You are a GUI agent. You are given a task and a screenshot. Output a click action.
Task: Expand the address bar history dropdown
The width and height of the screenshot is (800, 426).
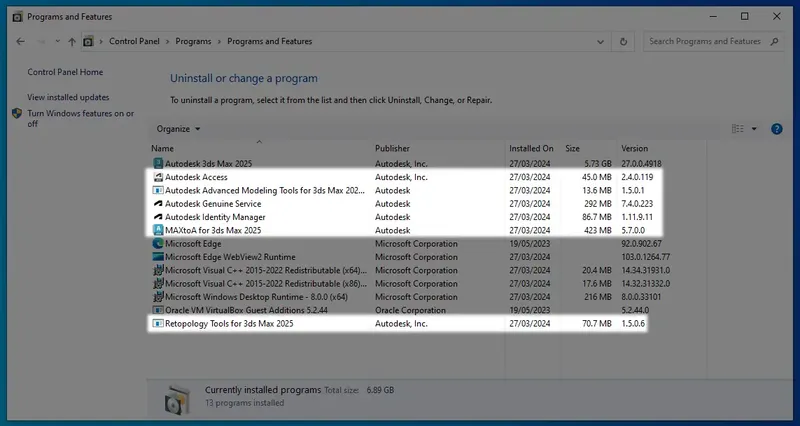point(601,42)
